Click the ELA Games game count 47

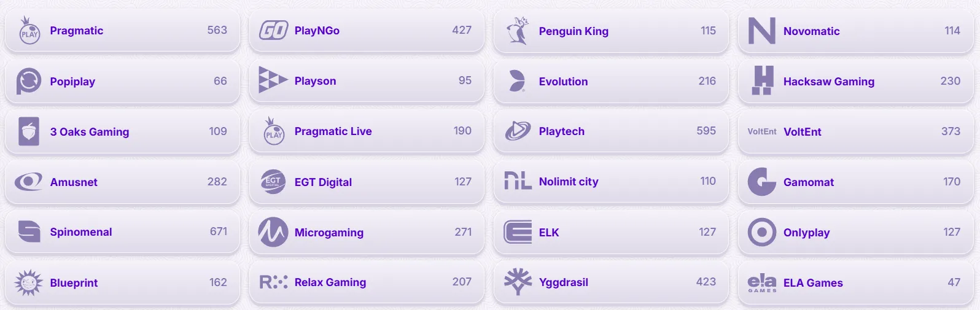pyautogui.click(x=954, y=282)
